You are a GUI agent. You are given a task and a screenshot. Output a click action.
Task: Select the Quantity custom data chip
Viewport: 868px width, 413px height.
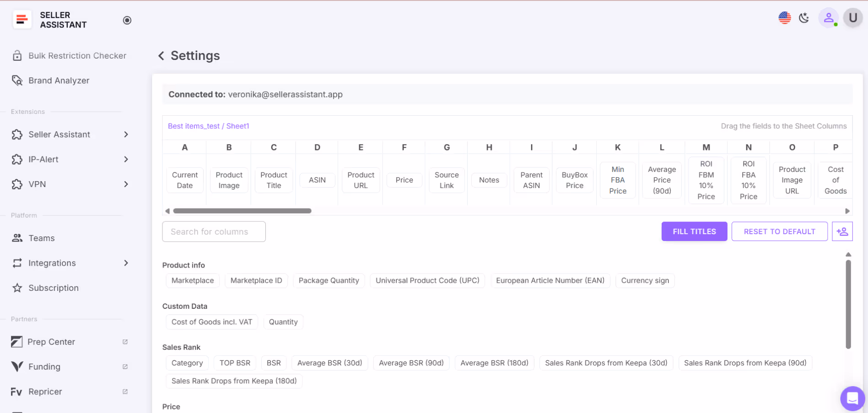283,322
